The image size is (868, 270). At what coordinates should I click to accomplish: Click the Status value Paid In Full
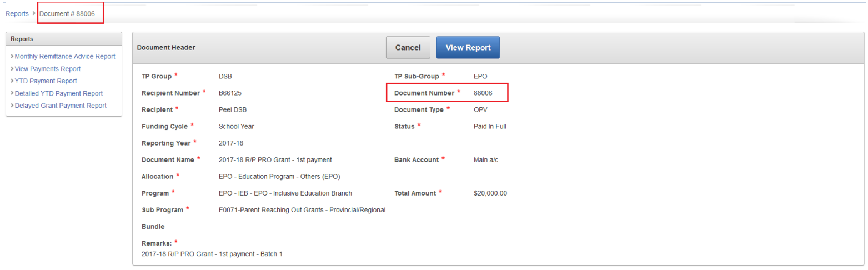[x=486, y=126]
